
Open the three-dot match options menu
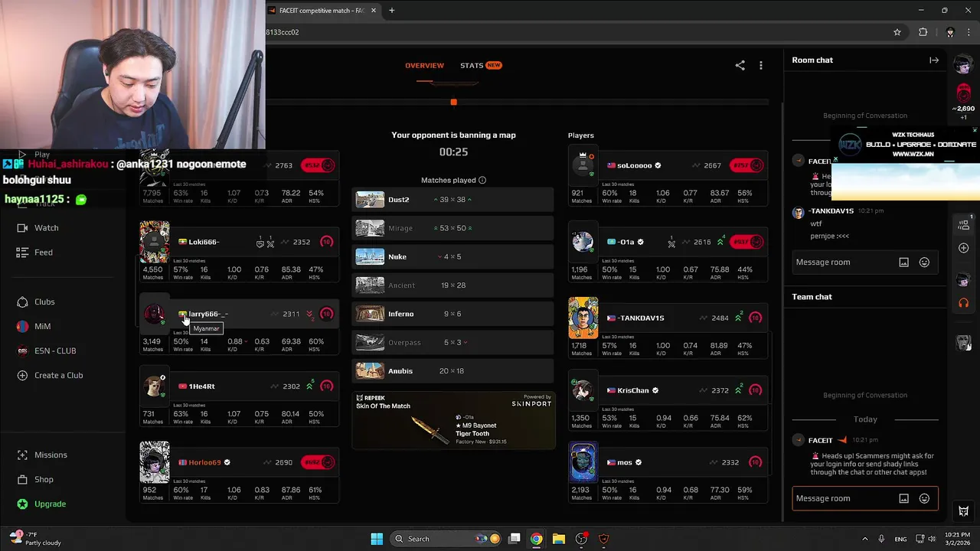click(x=760, y=66)
